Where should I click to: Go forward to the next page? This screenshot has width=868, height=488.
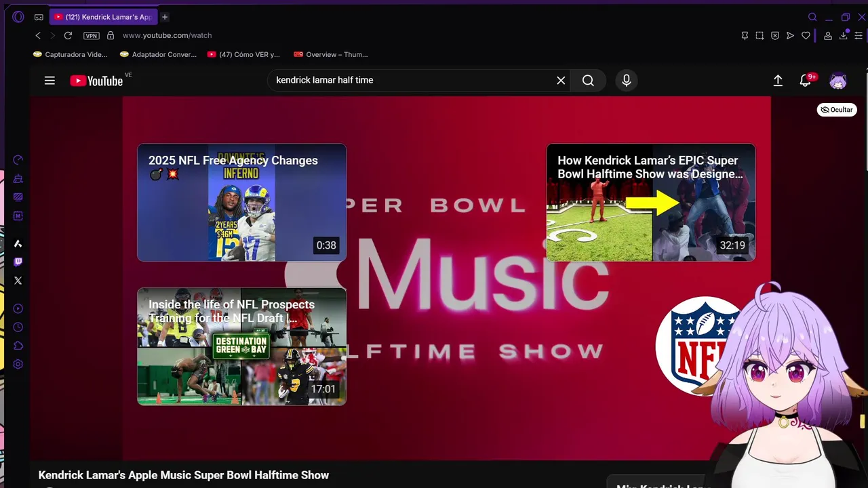pyautogui.click(x=52, y=35)
